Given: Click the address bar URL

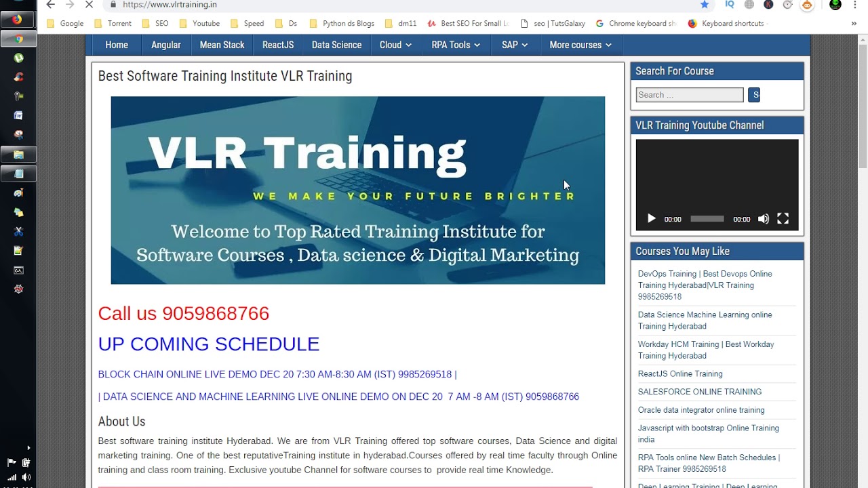Looking at the screenshot, I should pyautogui.click(x=170, y=5).
